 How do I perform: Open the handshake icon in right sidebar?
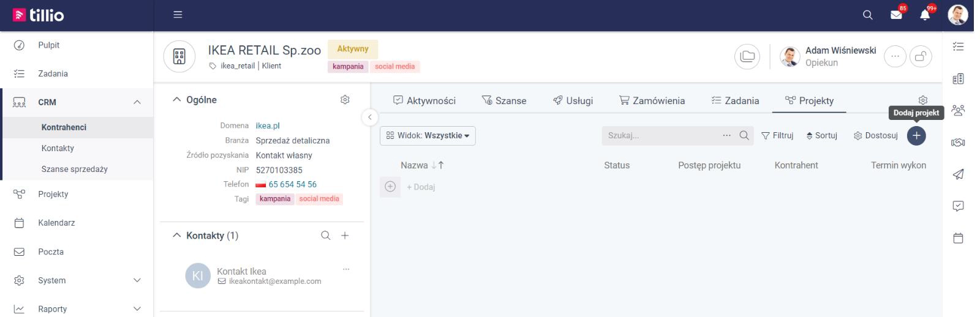[x=959, y=143]
